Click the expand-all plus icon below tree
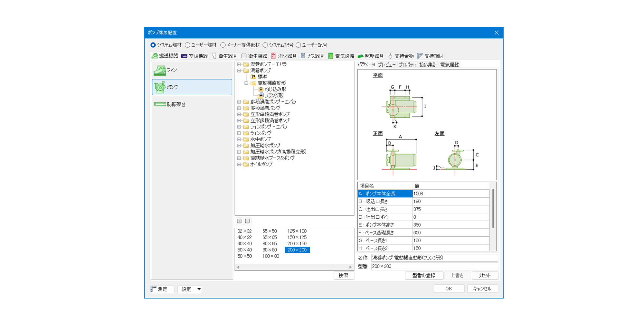Image resolution: width=644 pixels, height=322 pixels. coord(239,221)
